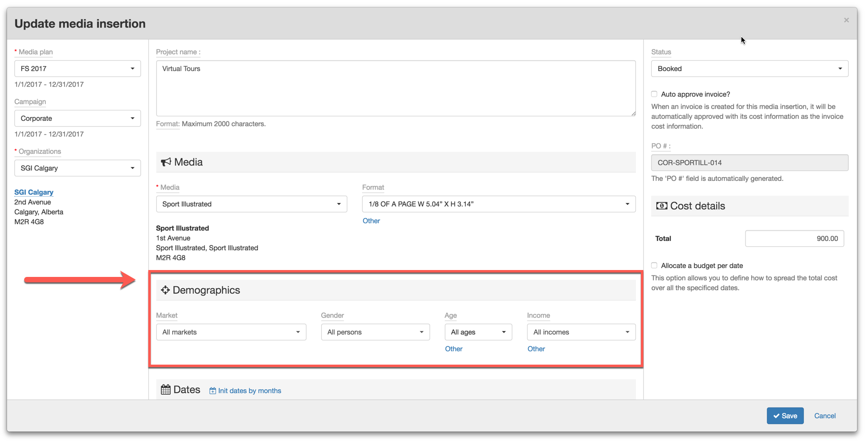Viewport: 868px width, 441px height.
Task: Click Init dates by months link
Action: (x=249, y=391)
